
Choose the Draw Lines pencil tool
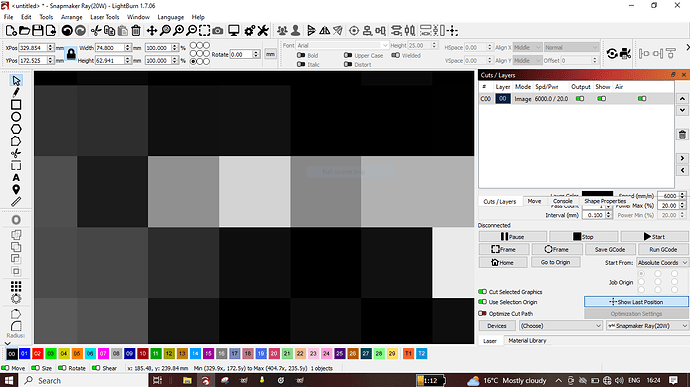16,92
